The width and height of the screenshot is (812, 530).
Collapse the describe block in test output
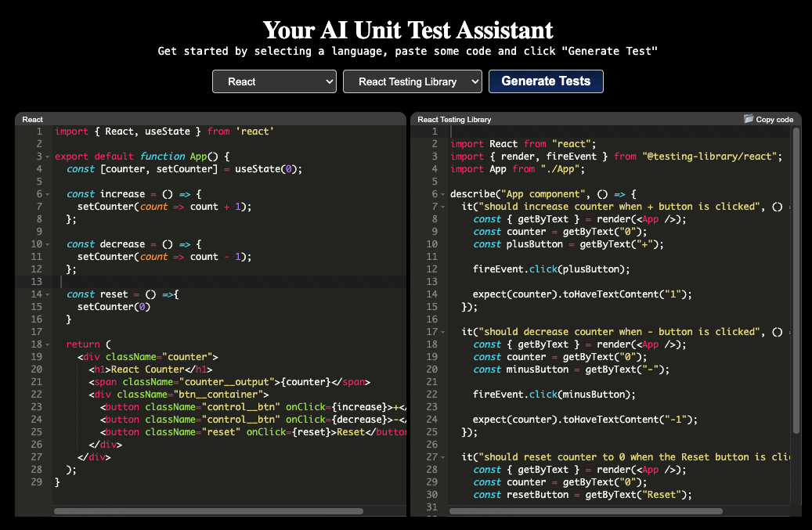[x=443, y=194]
